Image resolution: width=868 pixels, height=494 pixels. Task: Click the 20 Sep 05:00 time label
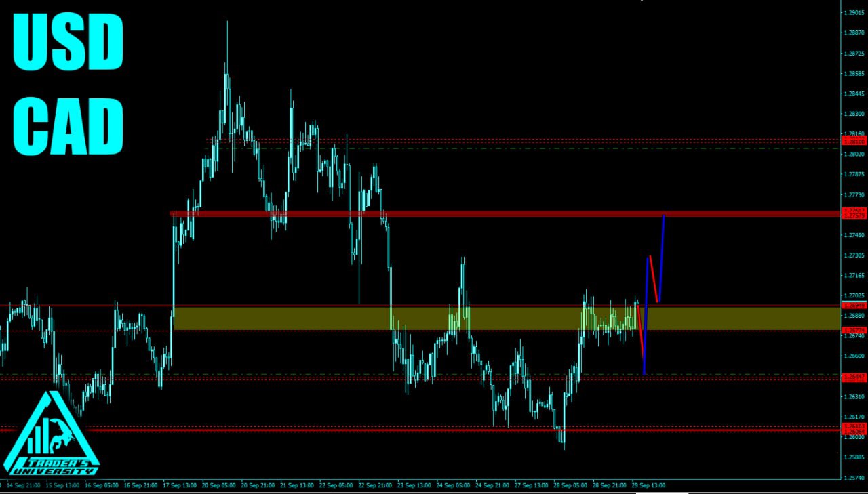[x=219, y=485]
